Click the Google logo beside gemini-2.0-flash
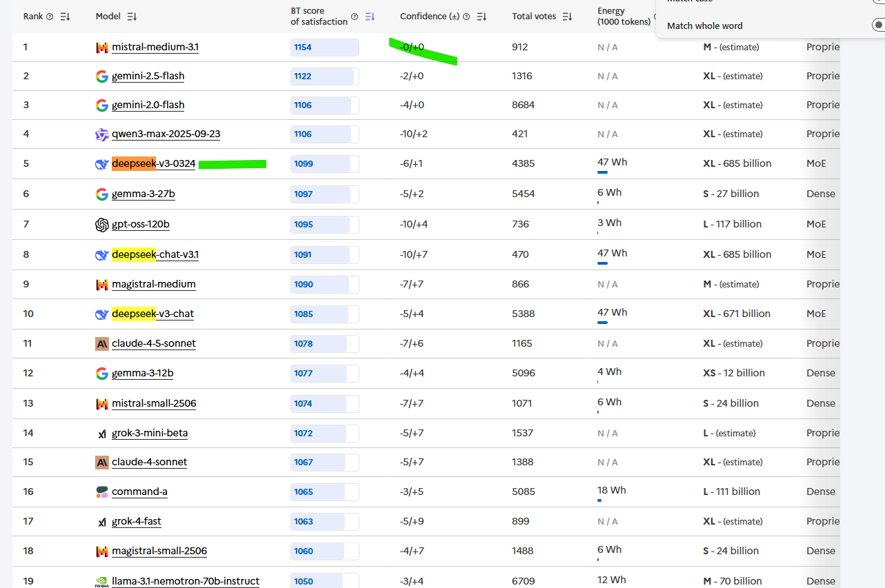 click(x=102, y=105)
